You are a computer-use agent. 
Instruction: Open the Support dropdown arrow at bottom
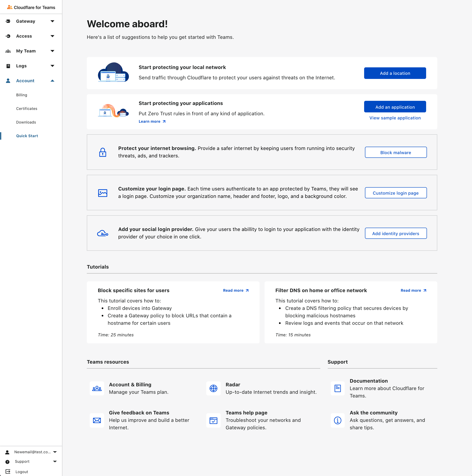point(55,462)
